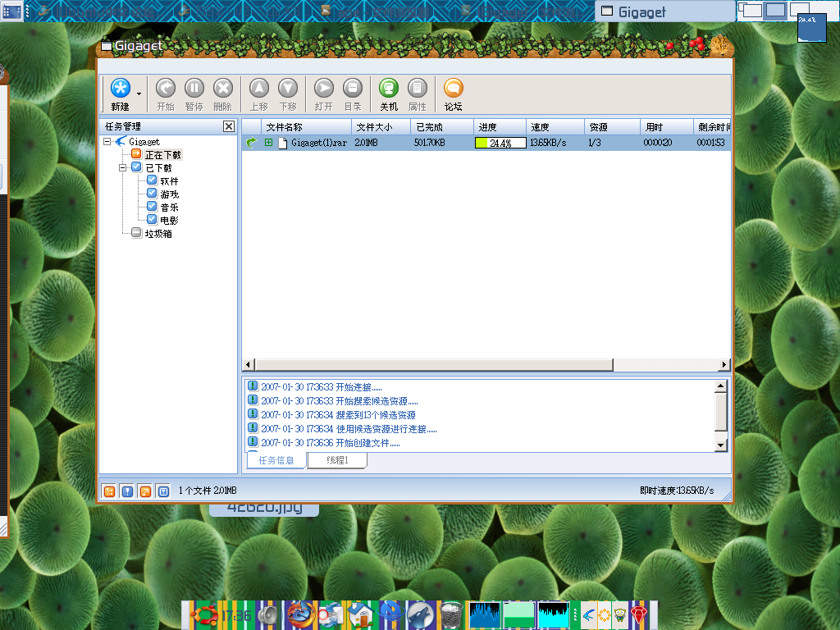
Task: Open the 目录 directory icon
Action: coord(353,89)
